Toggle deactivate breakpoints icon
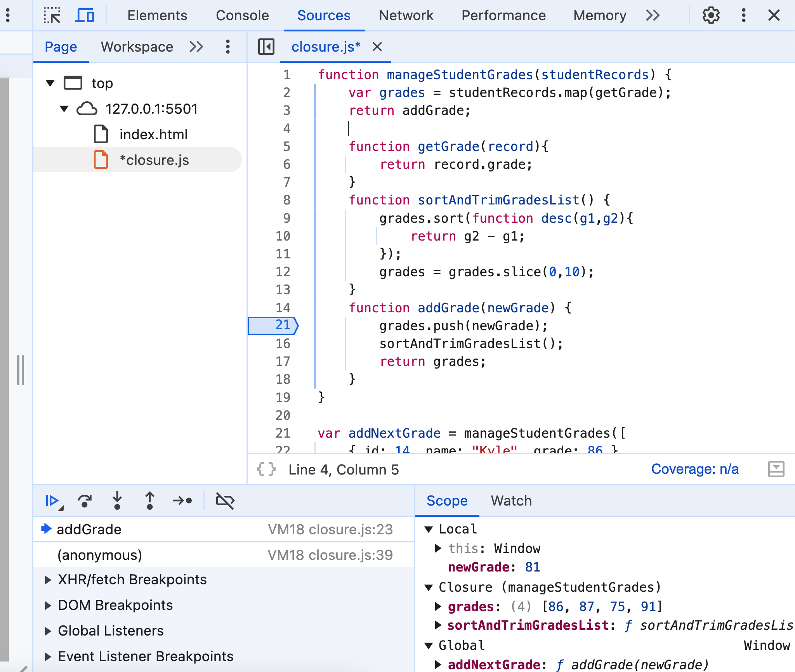The image size is (795, 672). tap(225, 501)
